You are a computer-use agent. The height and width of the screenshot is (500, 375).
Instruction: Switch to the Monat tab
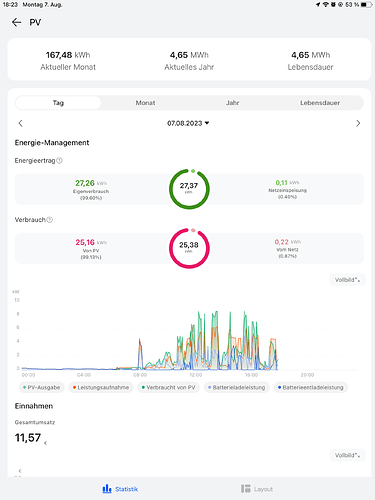(145, 103)
